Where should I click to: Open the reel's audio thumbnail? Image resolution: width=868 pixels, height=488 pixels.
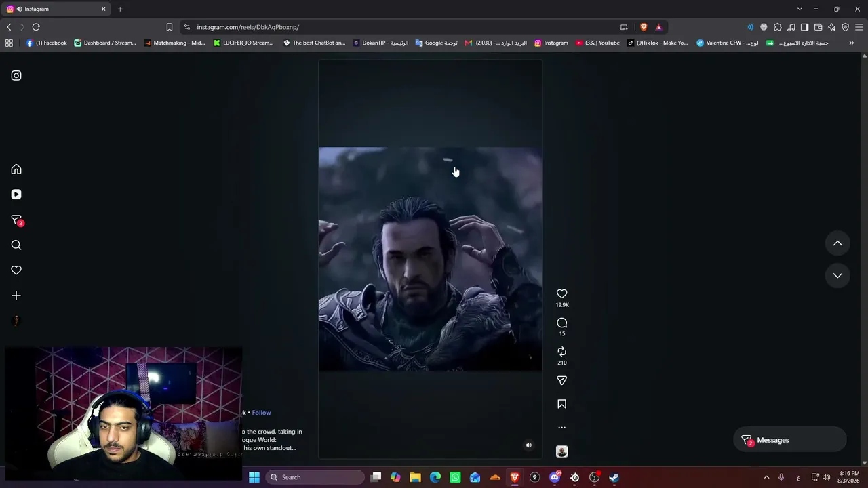click(x=561, y=451)
